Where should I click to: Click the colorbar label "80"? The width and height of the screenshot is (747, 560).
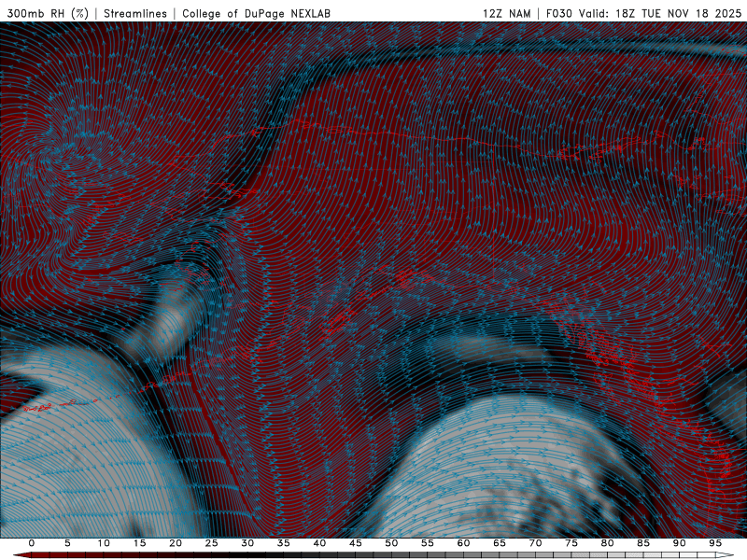coord(607,543)
